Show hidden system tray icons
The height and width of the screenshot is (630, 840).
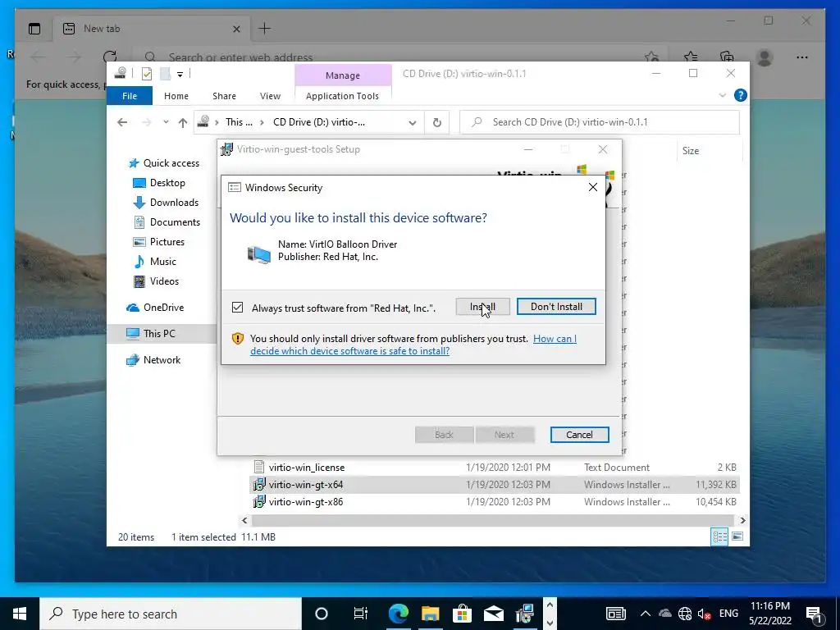[646, 614]
